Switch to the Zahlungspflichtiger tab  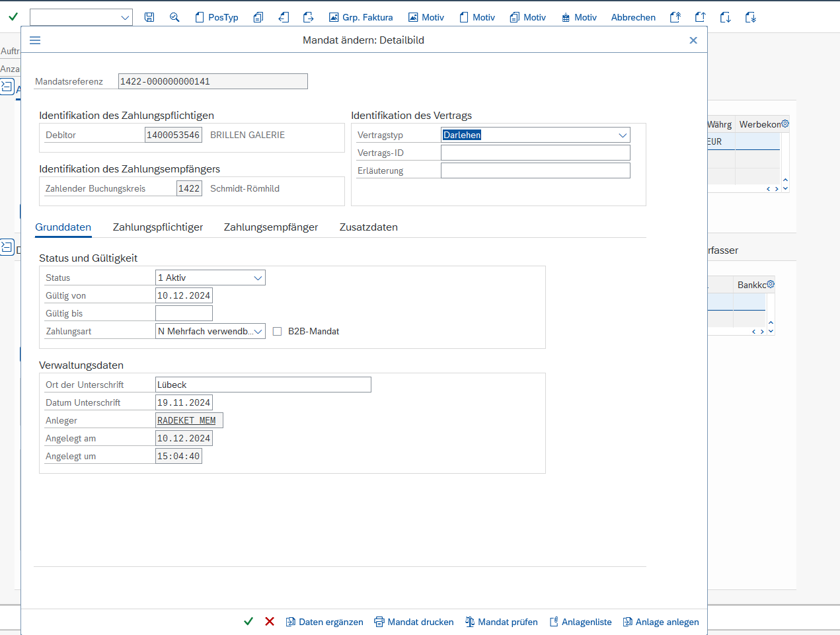158,227
